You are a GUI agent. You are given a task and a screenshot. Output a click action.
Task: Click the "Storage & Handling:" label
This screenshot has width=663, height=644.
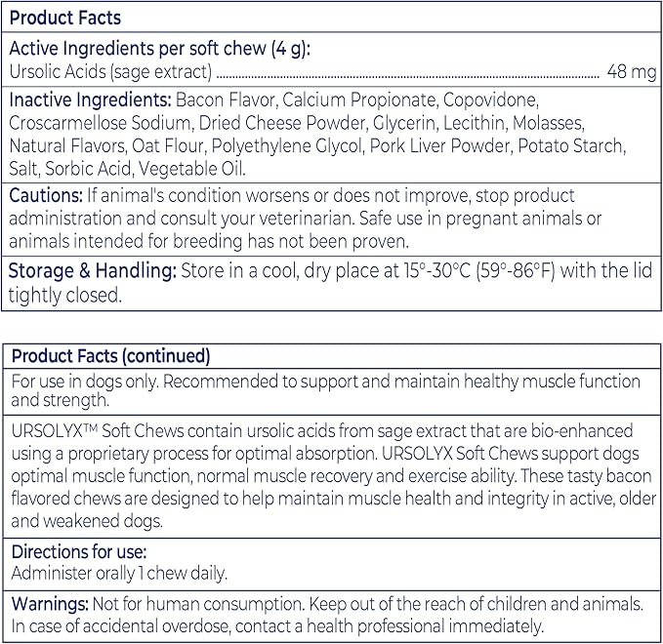(93, 270)
